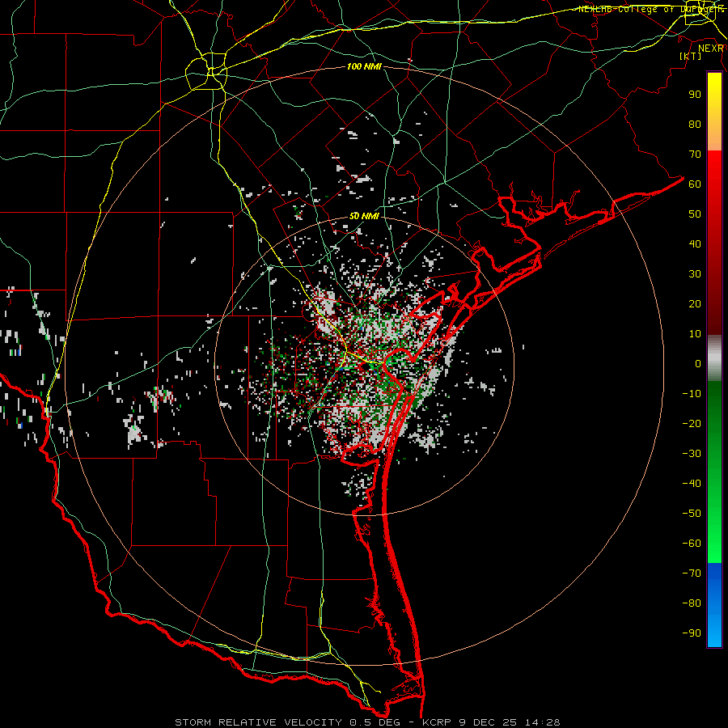Screen dimensions: 728x728
Task: Click the 70 value on the velocity scale
Action: coord(695,154)
